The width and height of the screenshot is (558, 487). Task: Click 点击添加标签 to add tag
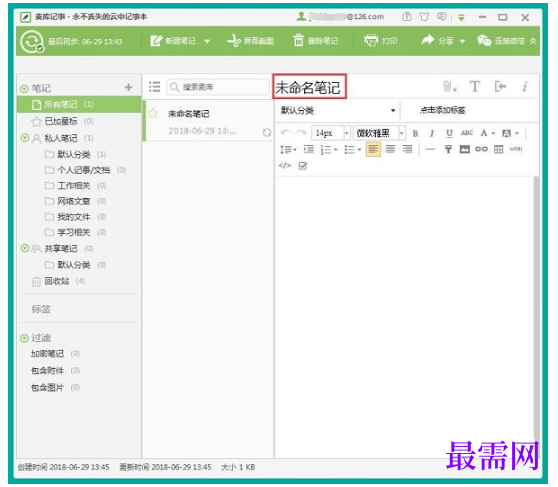point(442,110)
